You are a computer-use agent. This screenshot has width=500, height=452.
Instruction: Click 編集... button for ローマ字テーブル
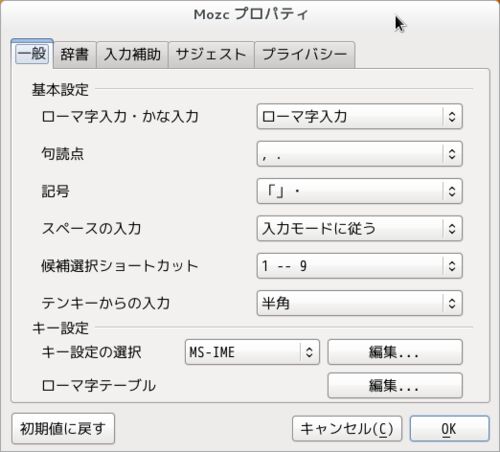click(x=395, y=386)
